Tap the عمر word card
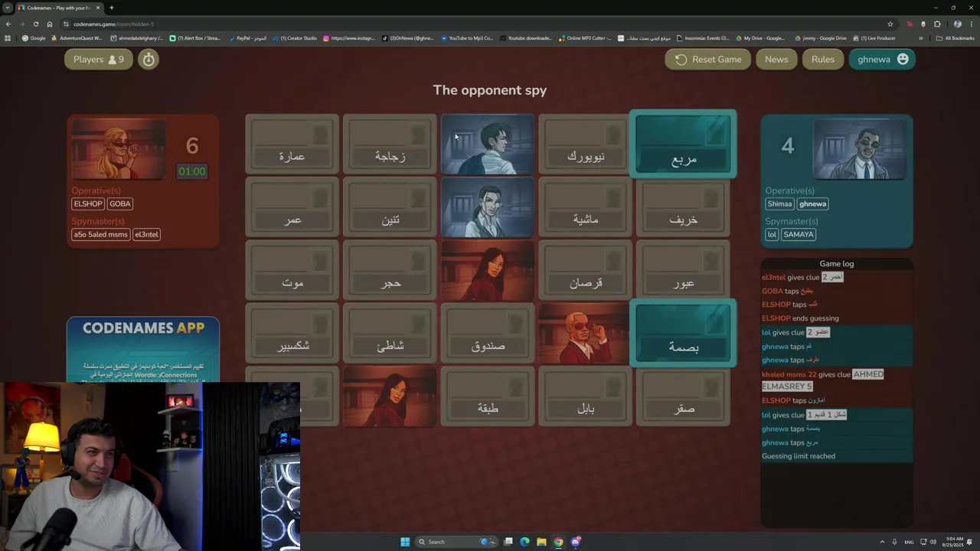This screenshot has width=980, height=551. [x=292, y=207]
